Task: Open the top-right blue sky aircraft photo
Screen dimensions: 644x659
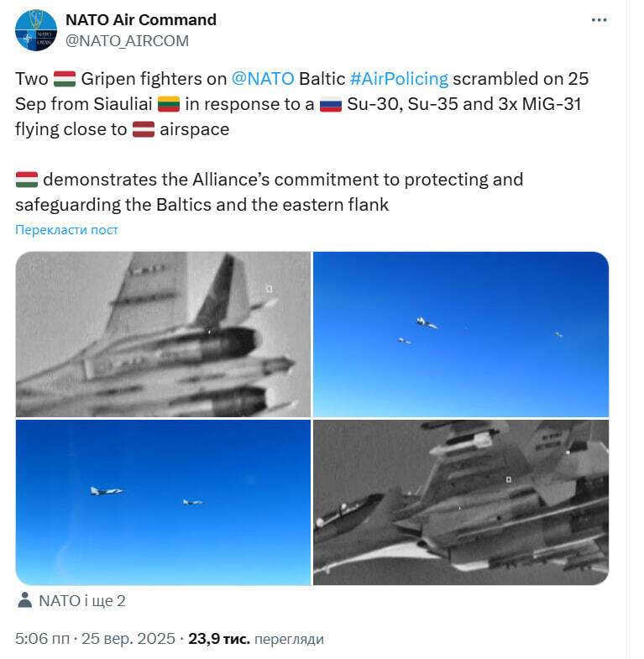Action: [x=461, y=334]
